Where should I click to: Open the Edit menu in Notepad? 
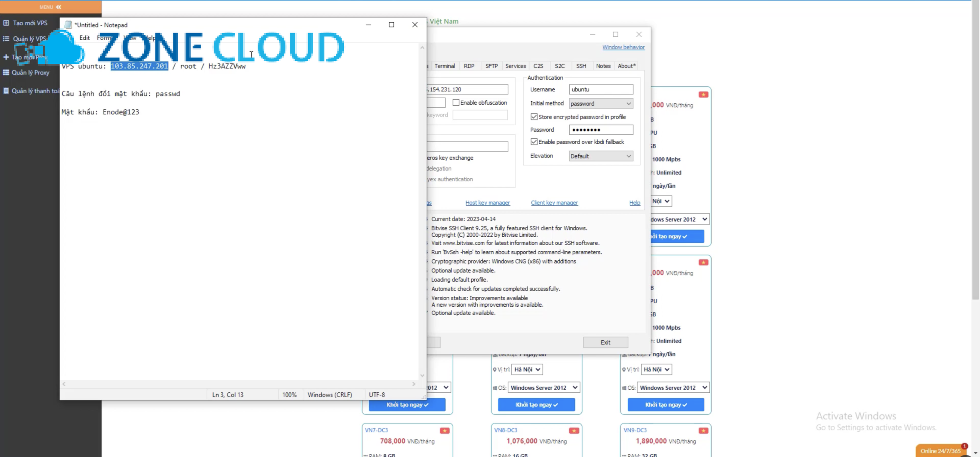point(85,38)
